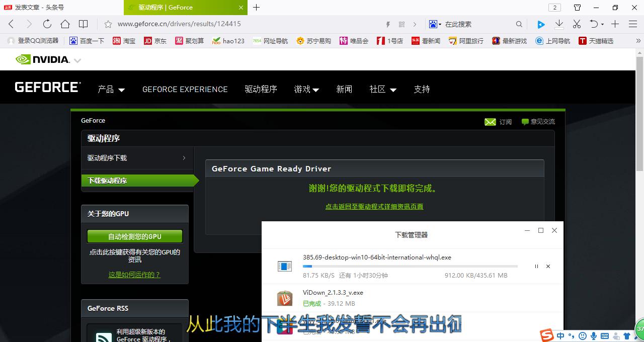Click the scissors screenshot tool in toolbar
Screen dimensions: 644x342
577,24
